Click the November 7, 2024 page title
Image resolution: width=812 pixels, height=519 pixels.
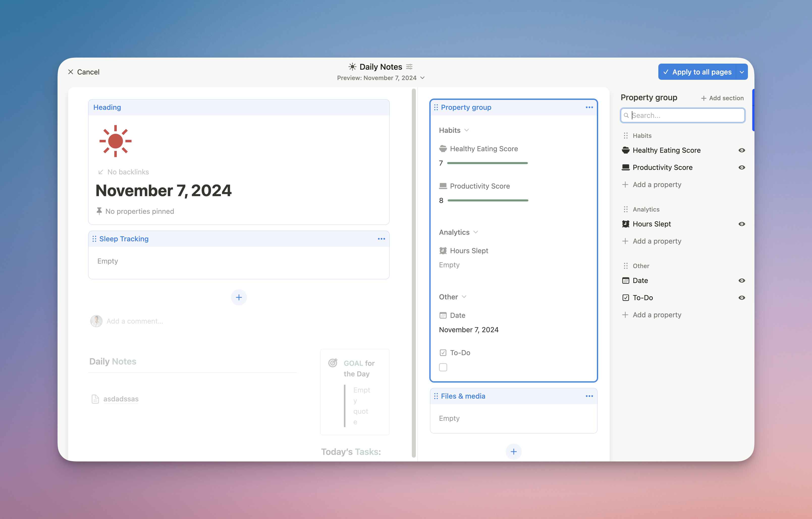tap(164, 191)
